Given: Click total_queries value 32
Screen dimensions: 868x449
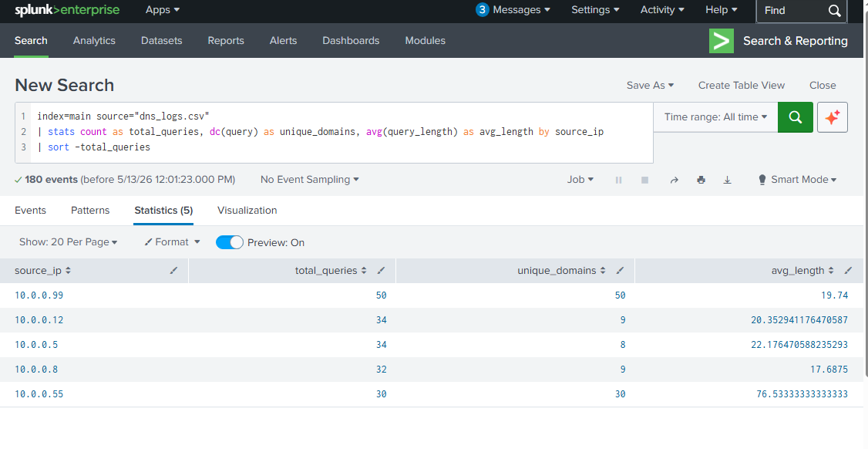Looking at the screenshot, I should 382,370.
